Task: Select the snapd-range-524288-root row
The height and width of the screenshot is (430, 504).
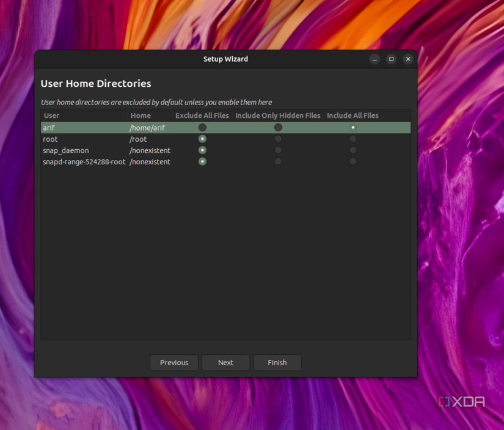Action: coord(92,161)
